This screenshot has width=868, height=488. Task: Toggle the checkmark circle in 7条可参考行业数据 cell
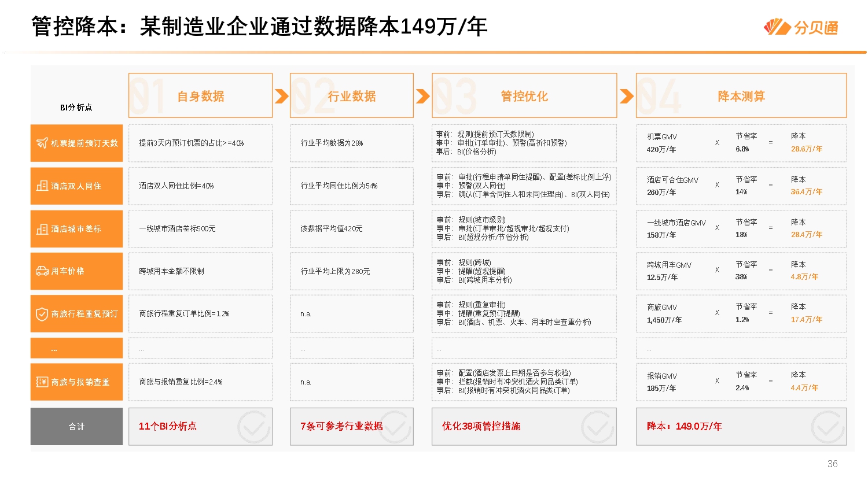pos(393,426)
